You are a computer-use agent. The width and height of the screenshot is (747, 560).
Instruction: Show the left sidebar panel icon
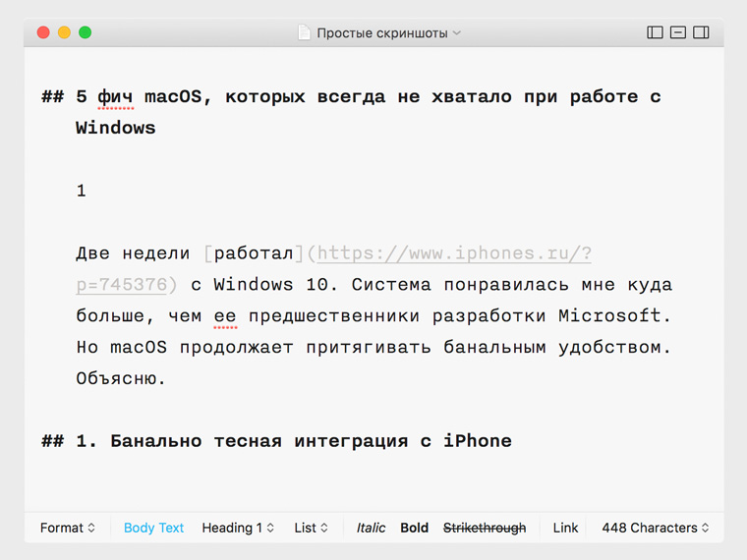tap(655, 32)
